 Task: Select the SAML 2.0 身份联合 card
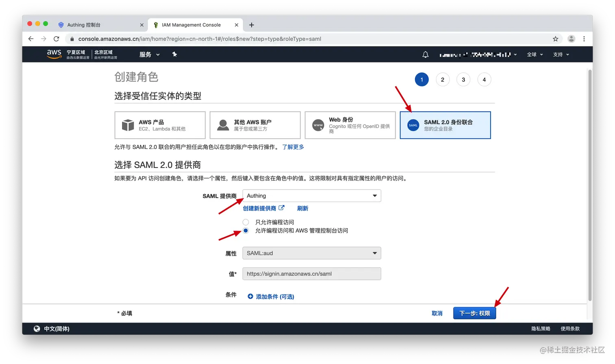pos(445,125)
